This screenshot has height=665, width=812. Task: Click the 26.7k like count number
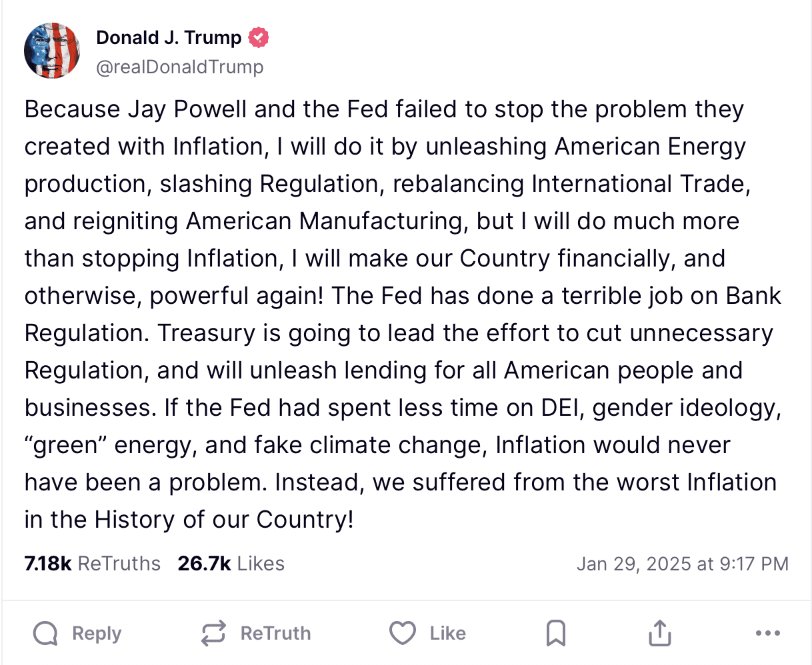pyautogui.click(x=204, y=564)
